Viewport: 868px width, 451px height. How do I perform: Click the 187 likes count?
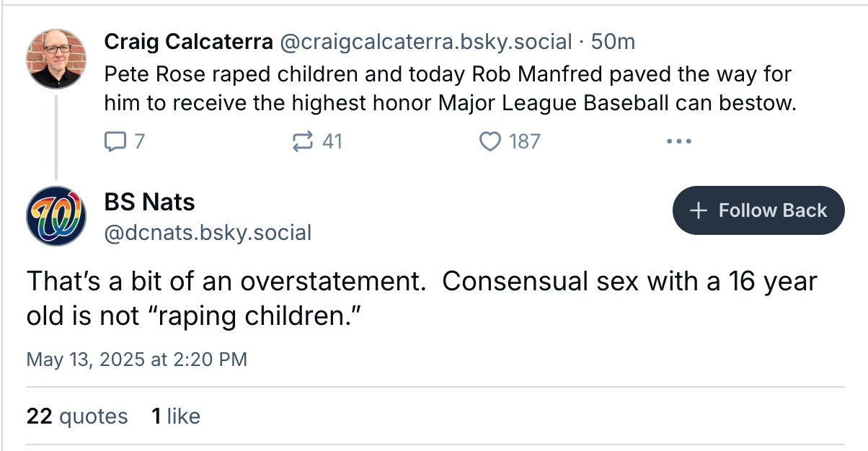[524, 141]
